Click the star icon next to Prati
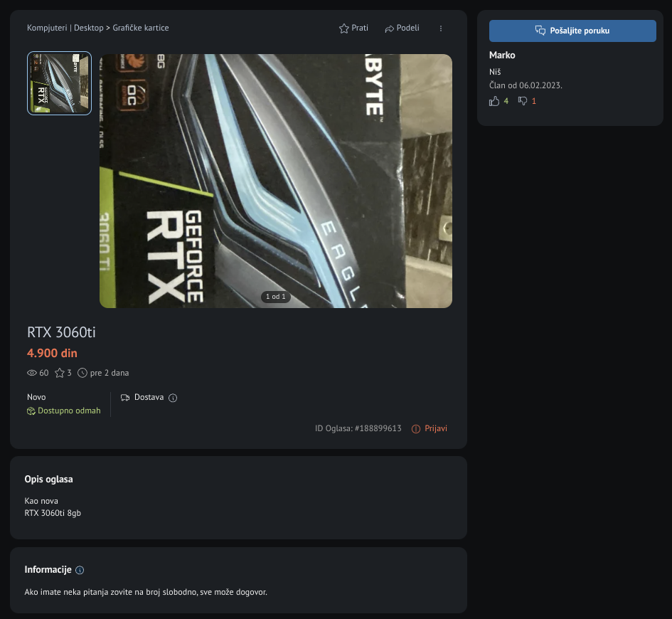 pyautogui.click(x=344, y=28)
